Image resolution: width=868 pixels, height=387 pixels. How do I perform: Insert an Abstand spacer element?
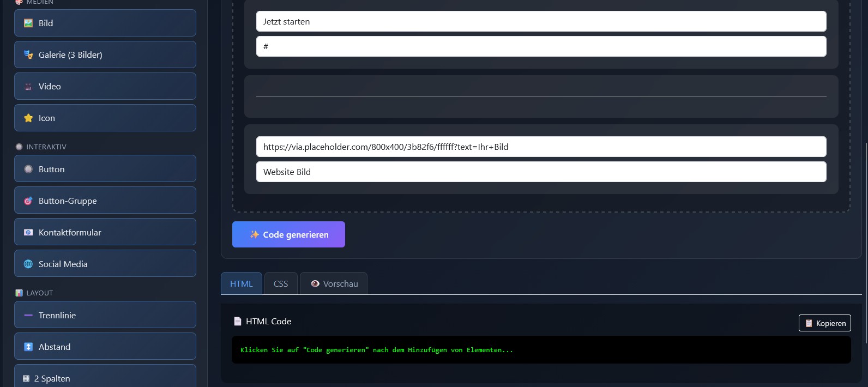[x=105, y=347]
